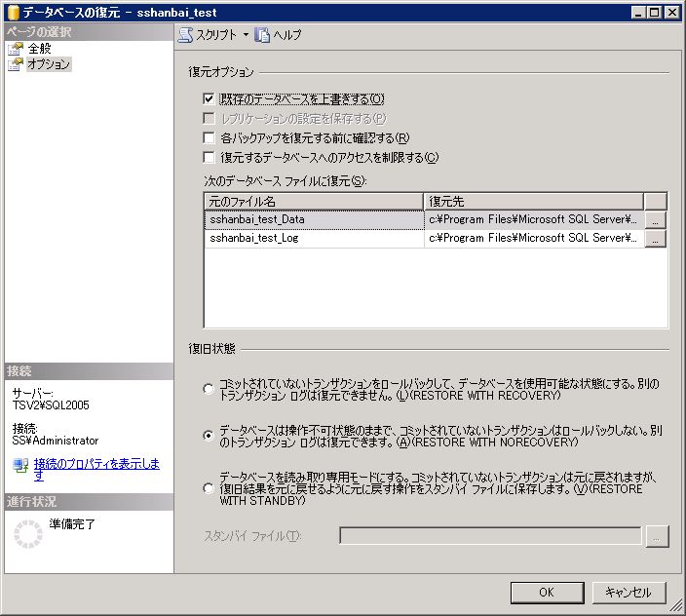Viewport: 686px width, 616px height.
Task: Open the オプション page entry
Action: [x=49, y=64]
